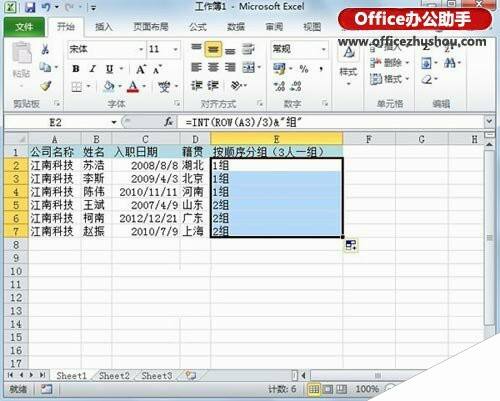Toggle bottom align icon
Screen dimensions: 500x401
click(230, 50)
